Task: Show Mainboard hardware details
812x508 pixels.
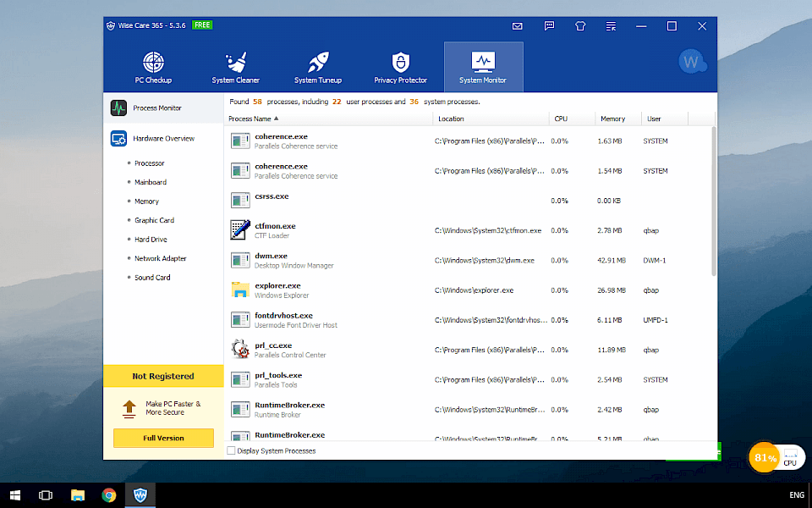Action: tap(151, 182)
